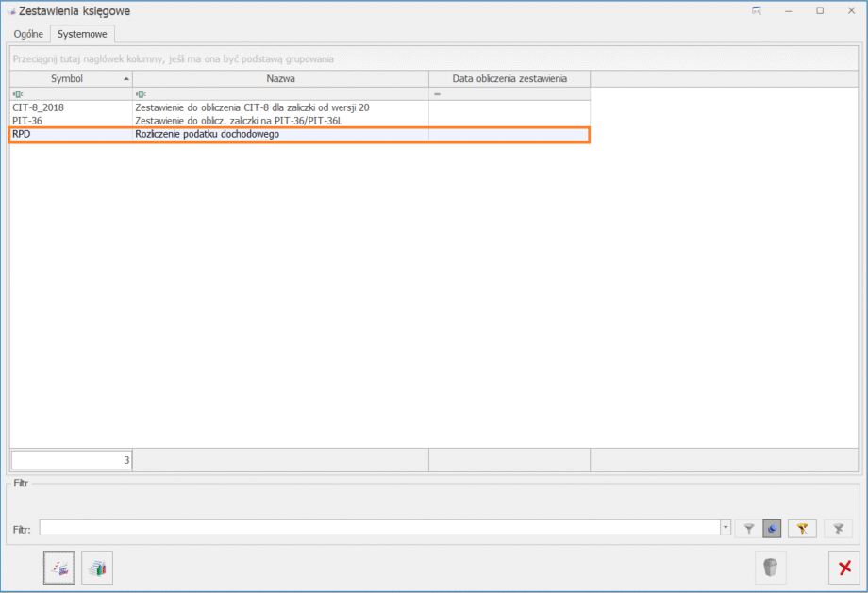Click the calculate statement button
This screenshot has height=593, width=868.
coord(59,568)
